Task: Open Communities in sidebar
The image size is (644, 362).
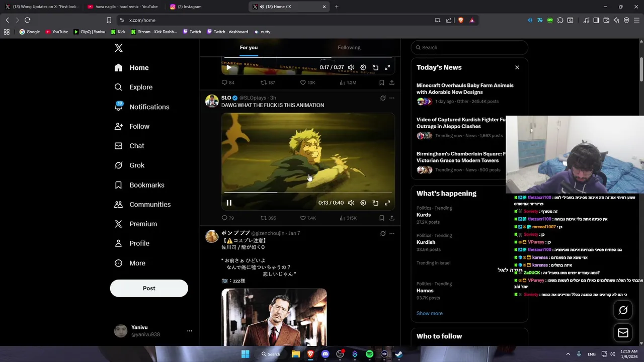Action: point(142,205)
